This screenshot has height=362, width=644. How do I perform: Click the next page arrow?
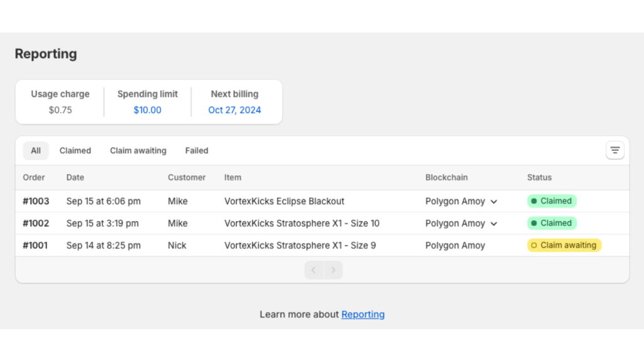(333, 270)
